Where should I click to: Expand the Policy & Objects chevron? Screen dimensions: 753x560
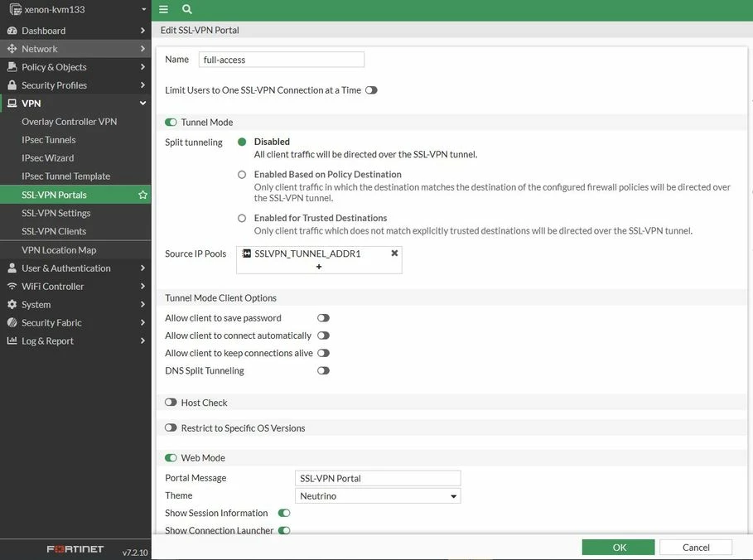[x=142, y=67]
